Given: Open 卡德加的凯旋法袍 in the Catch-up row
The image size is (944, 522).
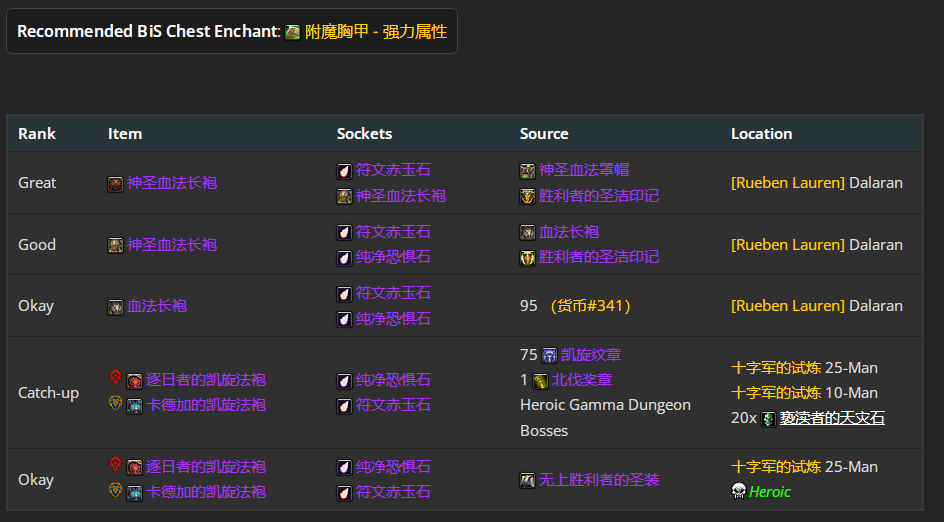Looking at the screenshot, I should click(x=206, y=405).
